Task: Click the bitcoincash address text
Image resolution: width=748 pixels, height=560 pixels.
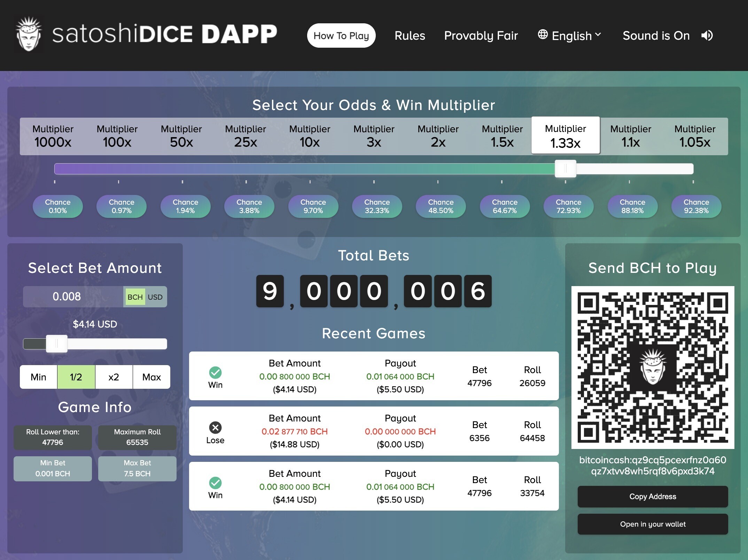Action: click(x=653, y=465)
